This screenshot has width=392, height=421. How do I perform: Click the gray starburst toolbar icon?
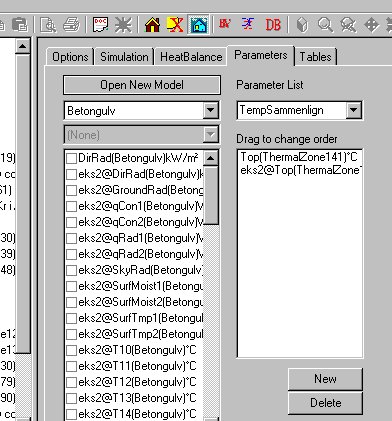[x=123, y=25]
